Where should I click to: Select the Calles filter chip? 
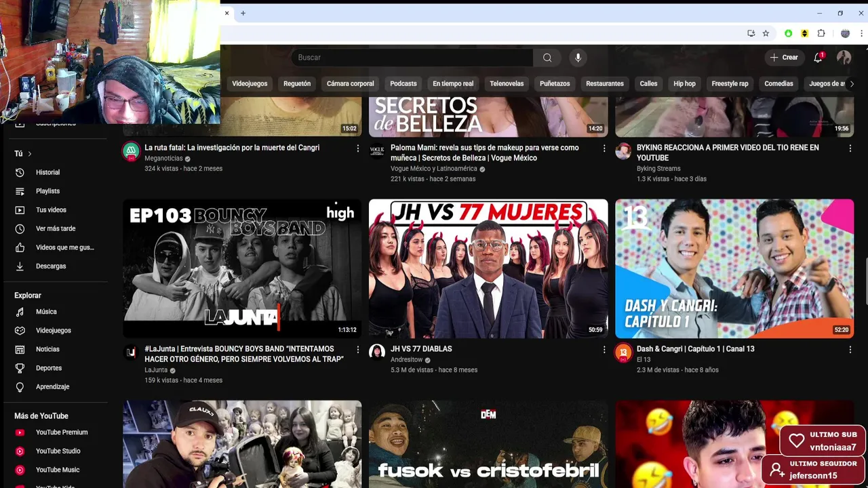point(648,83)
